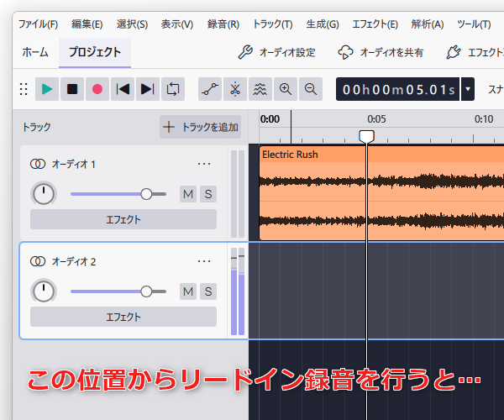Click the Electric Rush clip title bar
Screen dimensions: 504x420
click(381, 155)
